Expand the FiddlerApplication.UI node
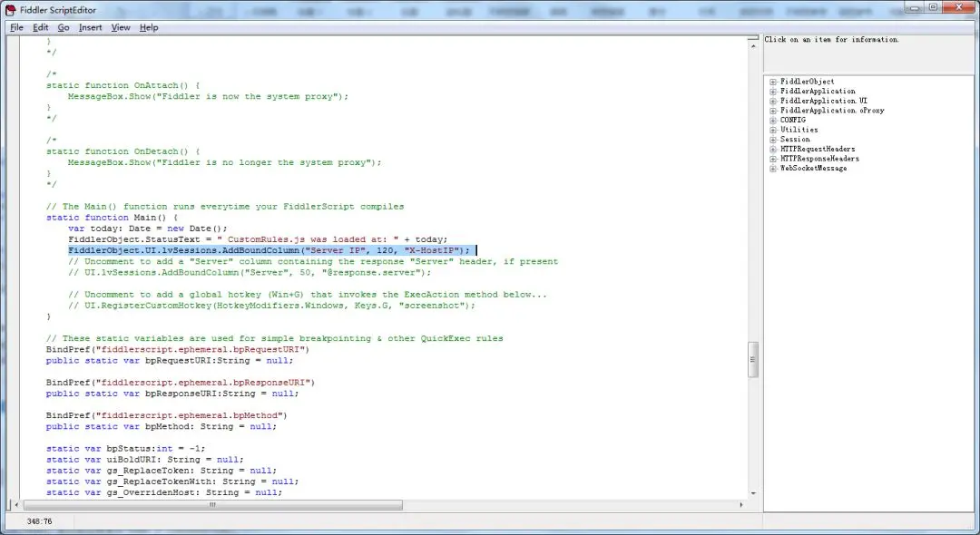Viewport: 980px width, 535px height. coord(773,102)
